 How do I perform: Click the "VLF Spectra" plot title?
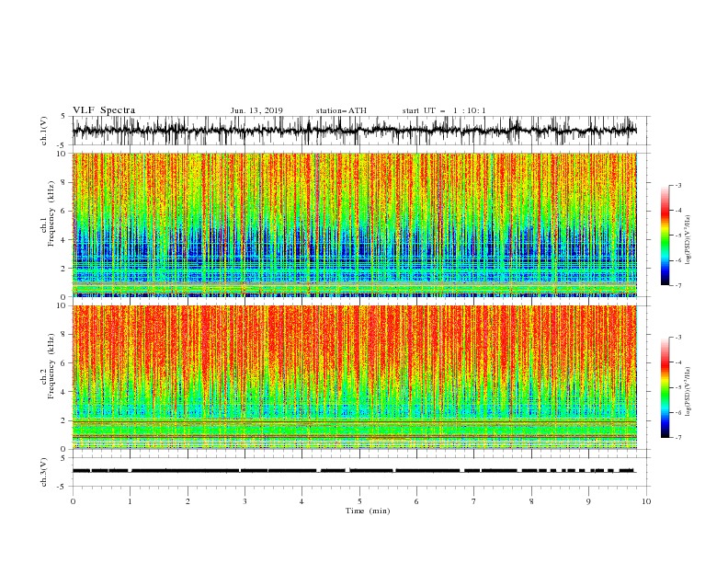tap(104, 110)
